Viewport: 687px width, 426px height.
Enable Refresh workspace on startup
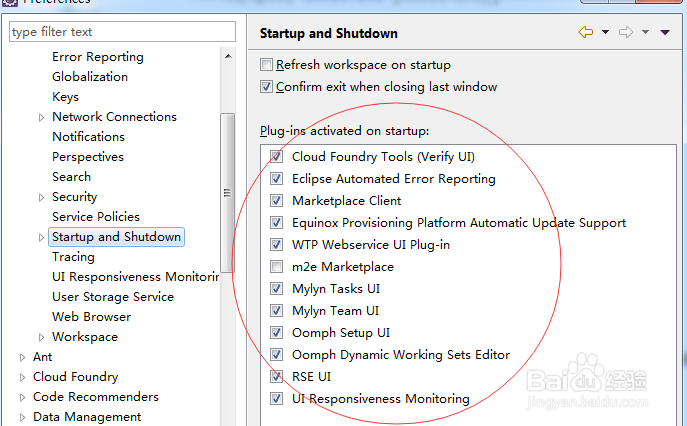266,65
